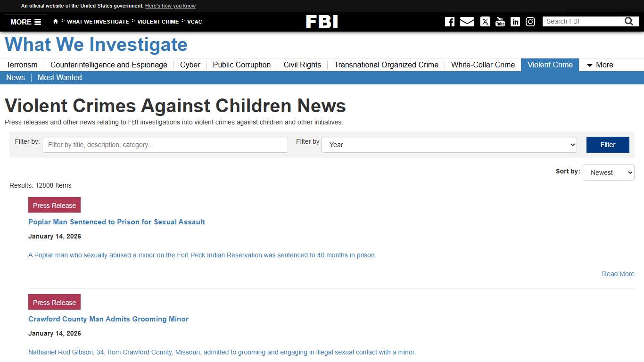This screenshot has height=362, width=644.
Task: Change the Sort by Newest dropdown
Action: pos(608,173)
